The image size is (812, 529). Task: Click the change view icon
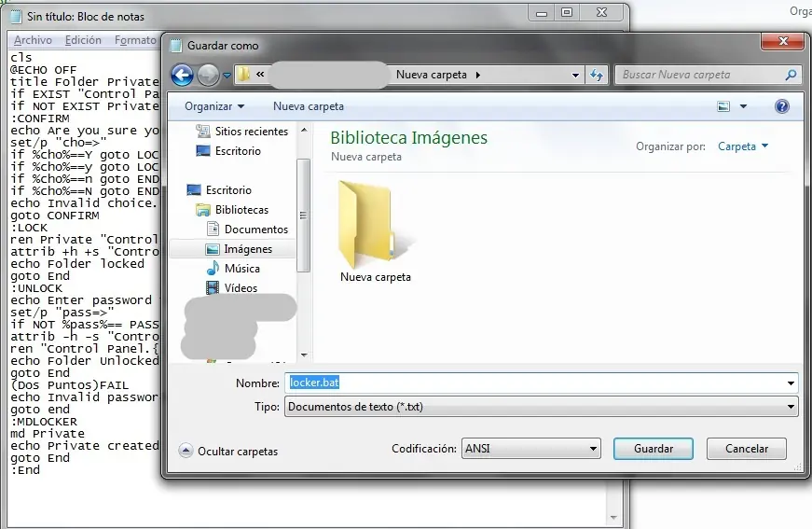coord(723,106)
